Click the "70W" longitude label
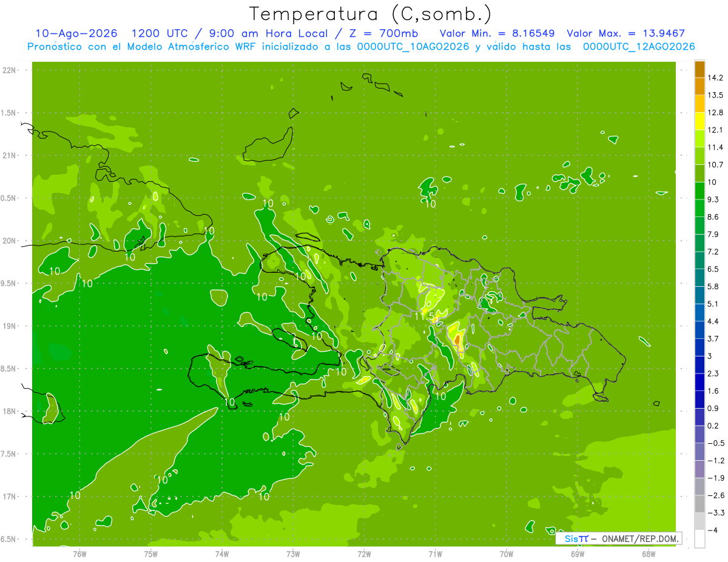728x562 pixels. (x=507, y=554)
